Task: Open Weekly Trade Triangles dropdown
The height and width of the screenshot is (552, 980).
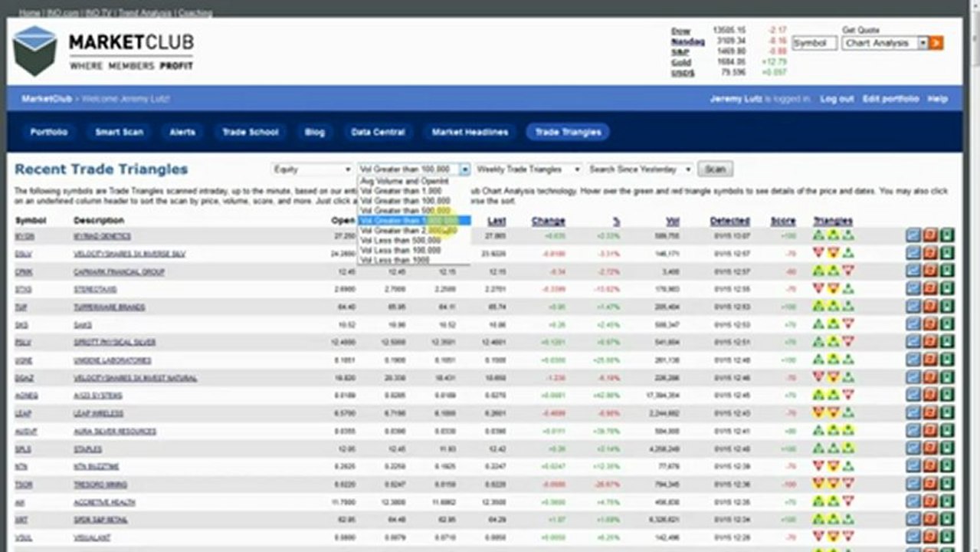Action: (x=528, y=169)
